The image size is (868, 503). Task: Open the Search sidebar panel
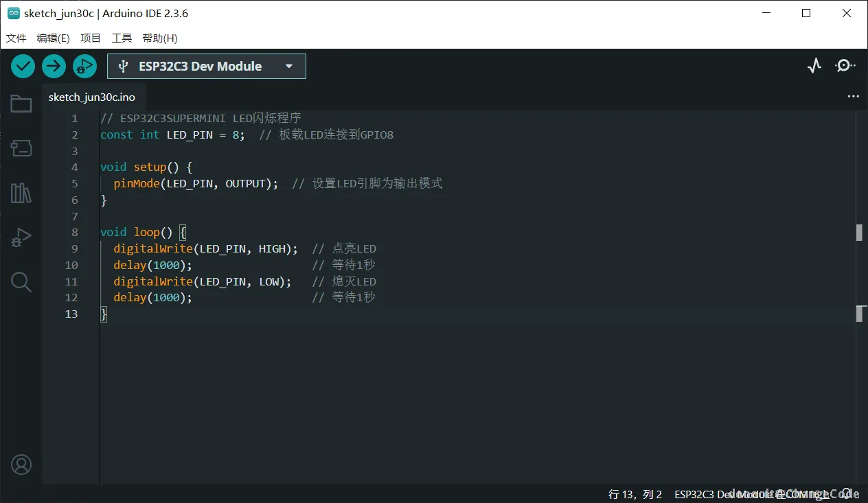click(21, 282)
